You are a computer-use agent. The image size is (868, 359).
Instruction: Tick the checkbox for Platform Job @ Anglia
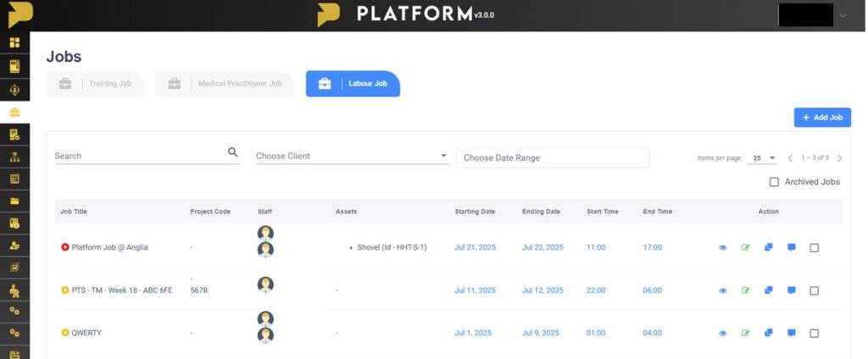click(x=814, y=248)
